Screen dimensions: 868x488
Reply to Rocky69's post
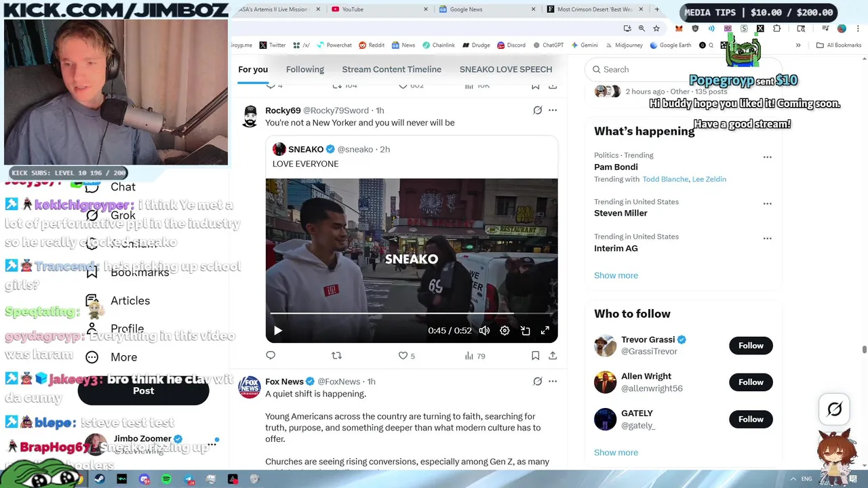coord(271,355)
